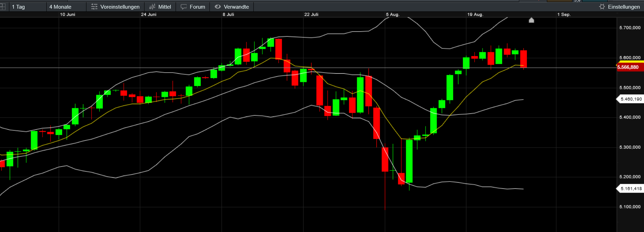Click the '19 Aug.' date axis label
The width and height of the screenshot is (644, 232).
[x=475, y=15]
